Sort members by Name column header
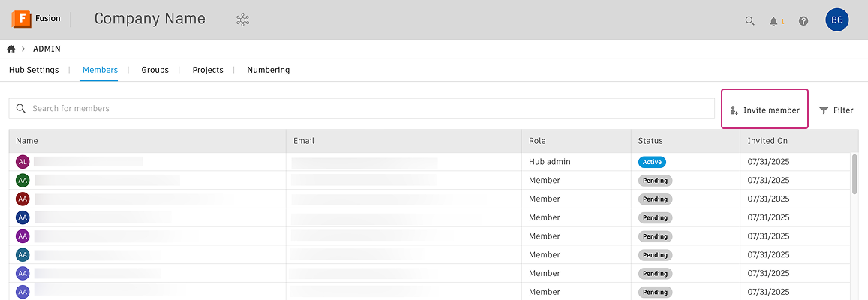The height and width of the screenshot is (300, 868). coord(27,141)
